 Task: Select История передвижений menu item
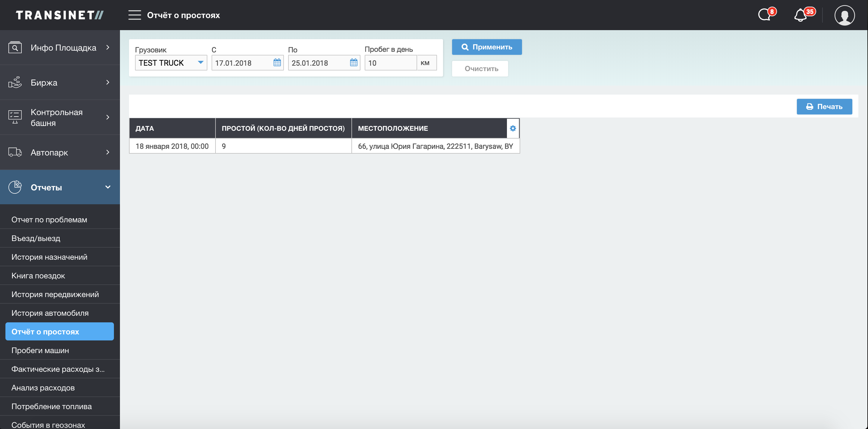[55, 294]
